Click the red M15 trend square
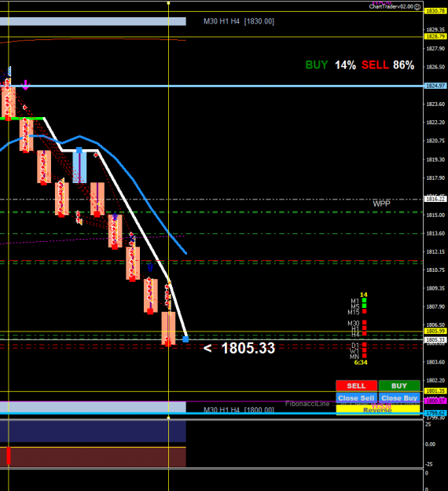 (x=365, y=311)
